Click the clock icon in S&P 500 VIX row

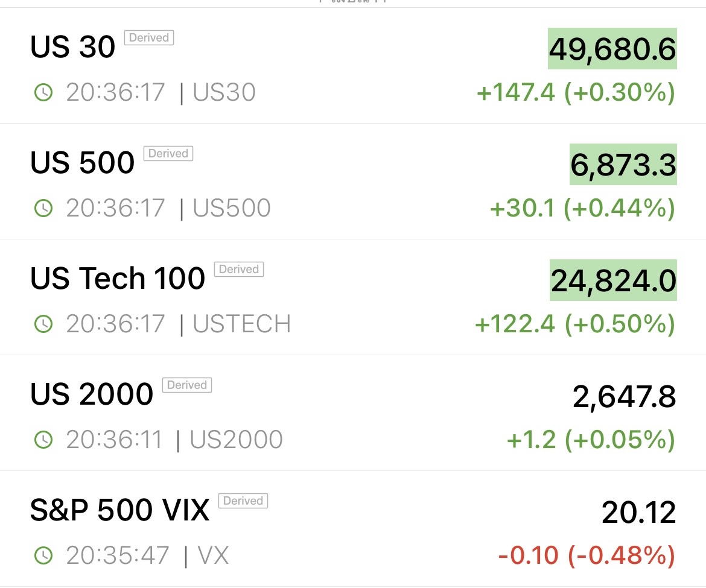click(x=43, y=555)
